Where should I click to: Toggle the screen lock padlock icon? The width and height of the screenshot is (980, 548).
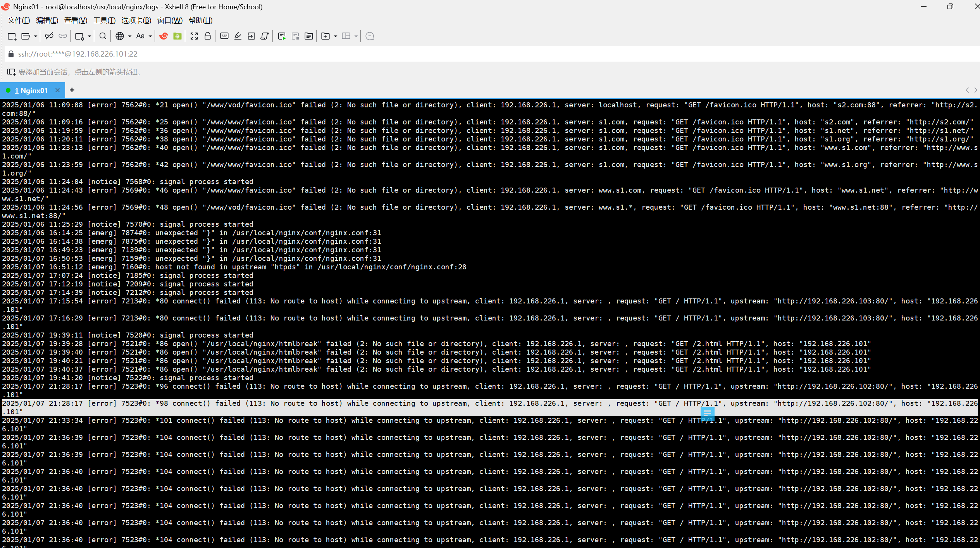point(208,36)
